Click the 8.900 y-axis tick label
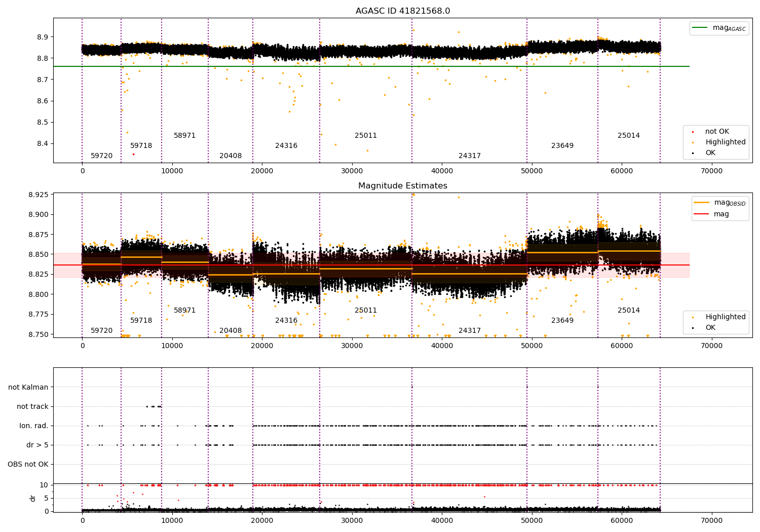Viewport: 760px width, 532px height. 39,214
